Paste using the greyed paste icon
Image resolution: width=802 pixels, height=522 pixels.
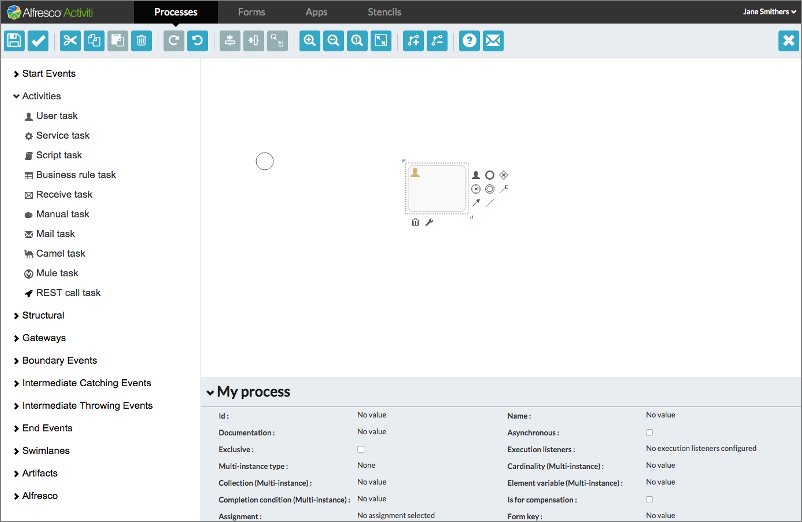point(118,41)
